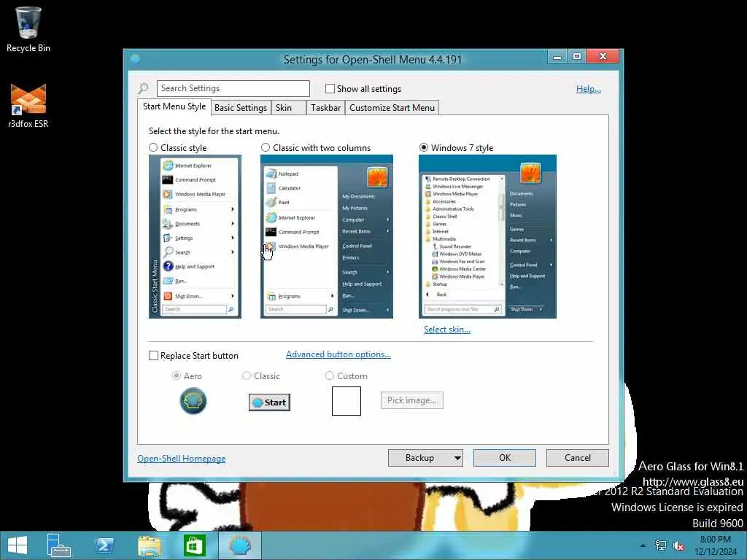This screenshot has height=560, width=747.
Task: Click the Open-Shell shell icon on taskbar
Action: 239,545
